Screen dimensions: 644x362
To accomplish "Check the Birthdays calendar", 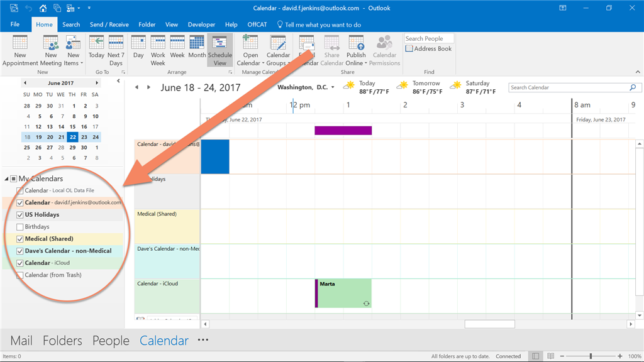I will click(19, 226).
